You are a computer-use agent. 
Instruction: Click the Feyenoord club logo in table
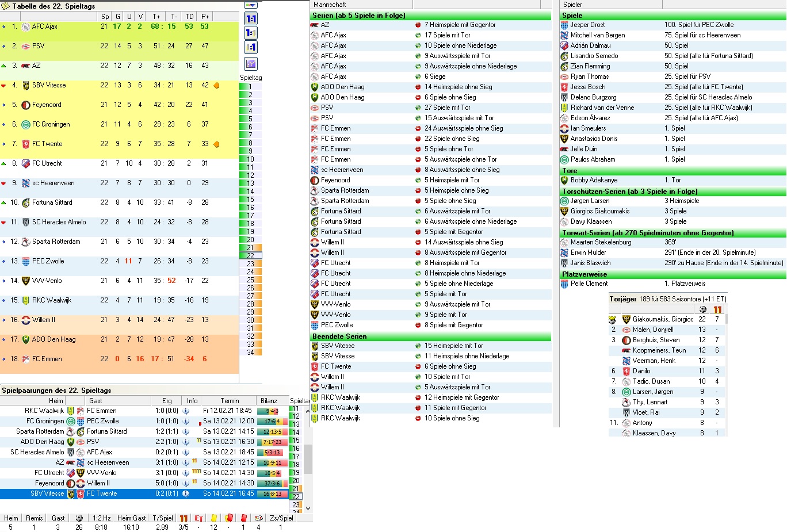(x=25, y=105)
